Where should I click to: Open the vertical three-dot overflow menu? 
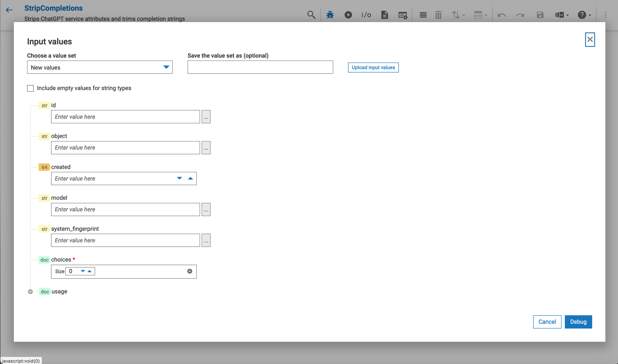pyautogui.click(x=605, y=15)
